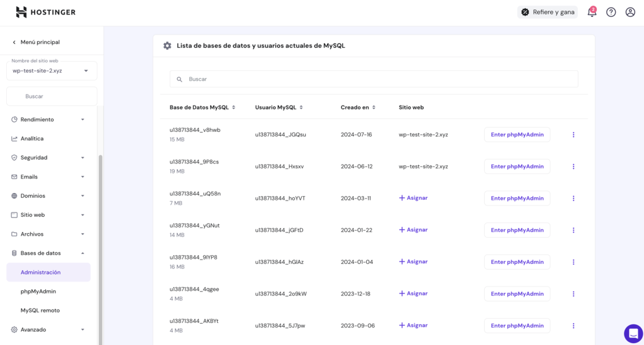Sort the list by Usuario MySQL column
This screenshot has width=644, height=345.
click(x=279, y=107)
